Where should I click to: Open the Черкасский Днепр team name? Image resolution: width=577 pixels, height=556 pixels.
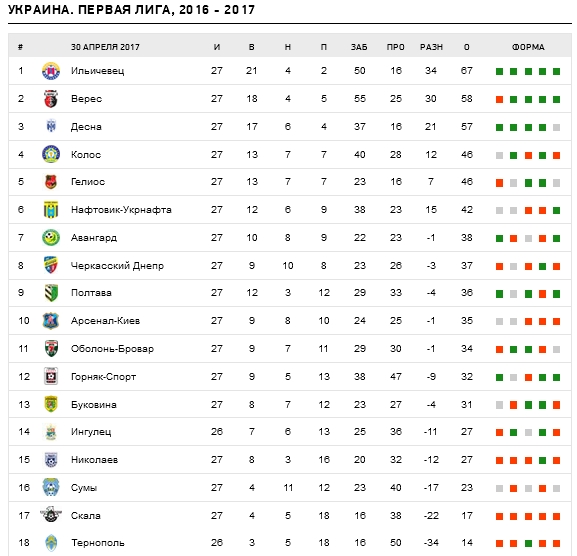(117, 266)
